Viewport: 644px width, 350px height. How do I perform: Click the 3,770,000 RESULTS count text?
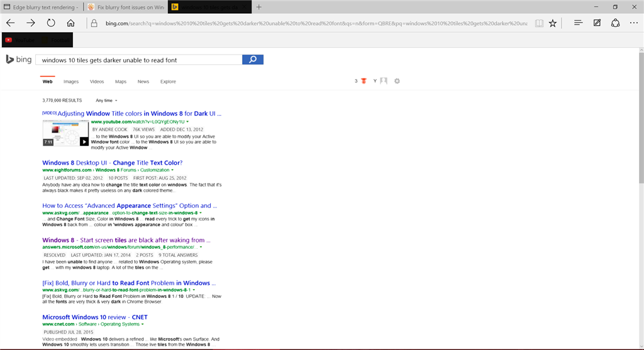[62, 101]
